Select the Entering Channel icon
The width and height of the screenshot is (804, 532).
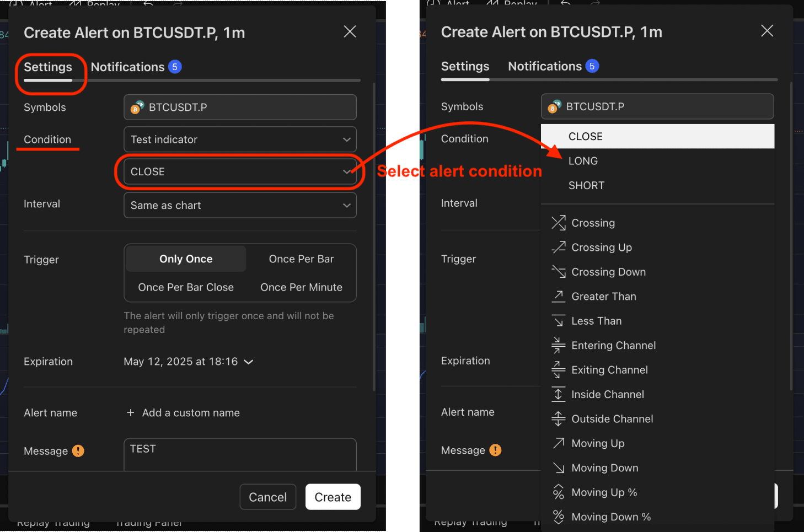(558, 346)
